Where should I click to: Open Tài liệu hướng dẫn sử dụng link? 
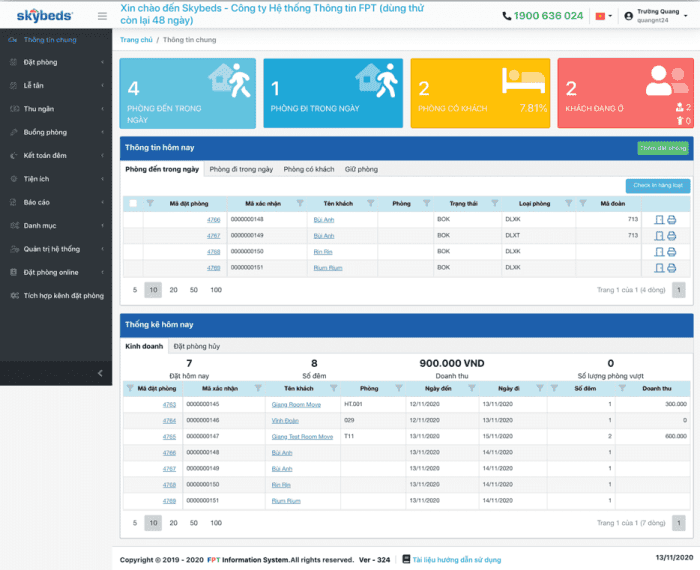(457, 560)
